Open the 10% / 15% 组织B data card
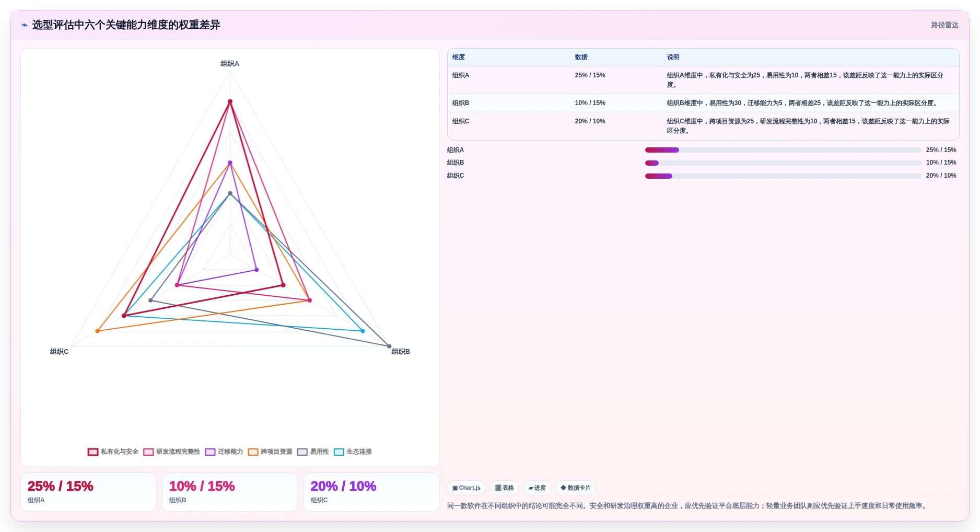The height and width of the screenshot is (532, 980). tap(230, 492)
